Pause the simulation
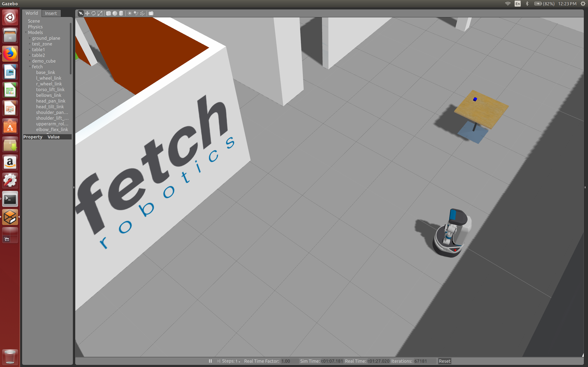The height and width of the screenshot is (367, 588). tap(210, 361)
